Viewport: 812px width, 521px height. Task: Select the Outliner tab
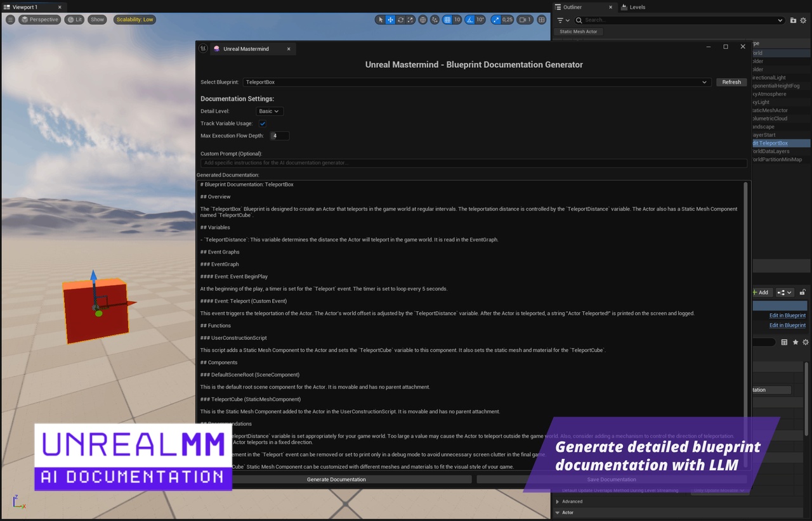click(x=572, y=7)
